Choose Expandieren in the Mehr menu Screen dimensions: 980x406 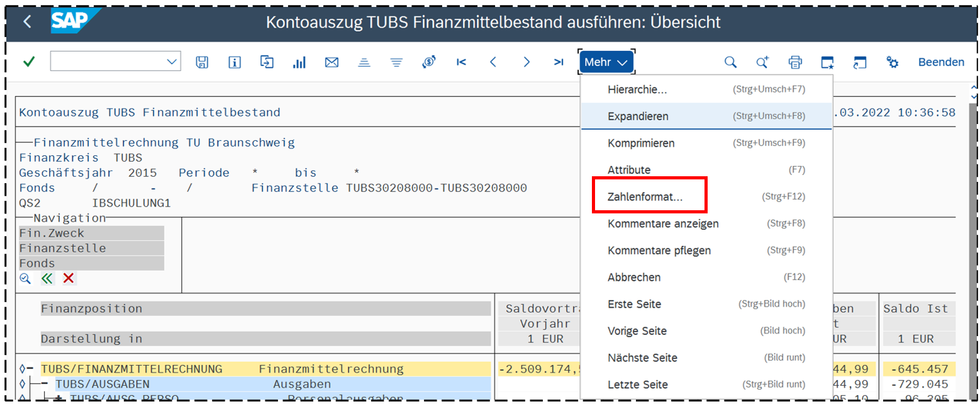coord(638,116)
